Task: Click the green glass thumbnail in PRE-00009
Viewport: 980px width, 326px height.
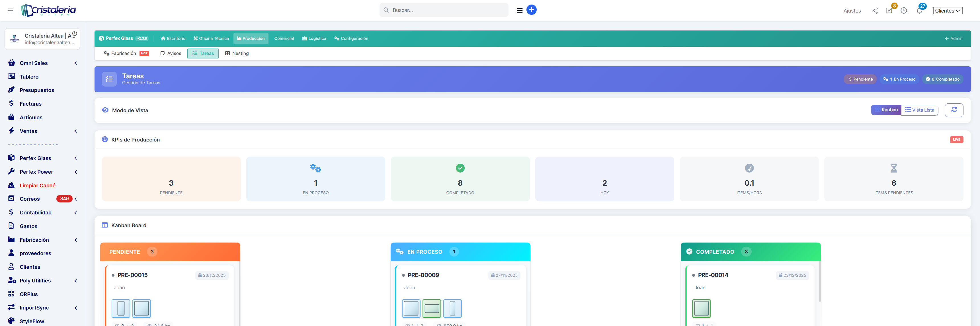Action: tap(431, 308)
